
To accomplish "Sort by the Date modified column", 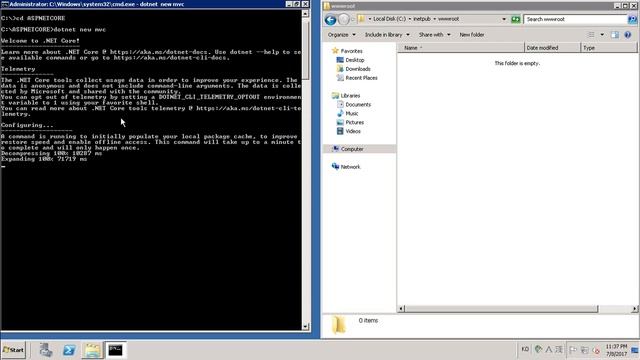I will pos(552,48).
